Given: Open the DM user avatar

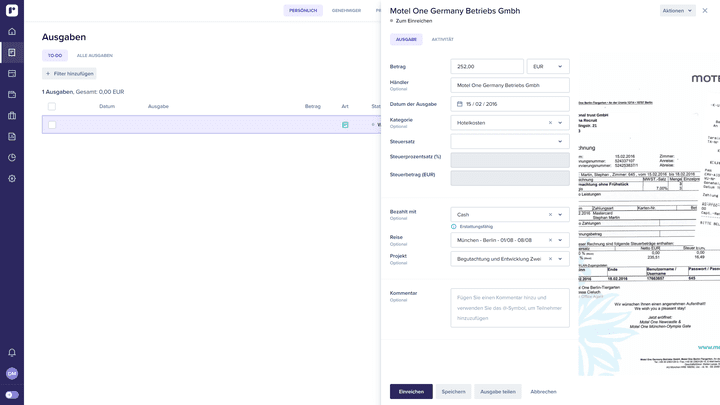Looking at the screenshot, I should pyautogui.click(x=12, y=373).
